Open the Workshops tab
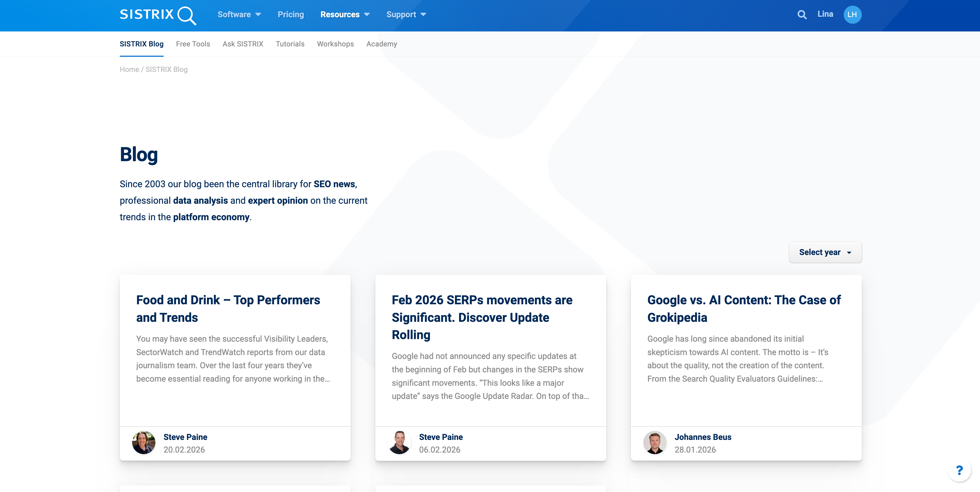The image size is (980, 492). click(x=335, y=44)
